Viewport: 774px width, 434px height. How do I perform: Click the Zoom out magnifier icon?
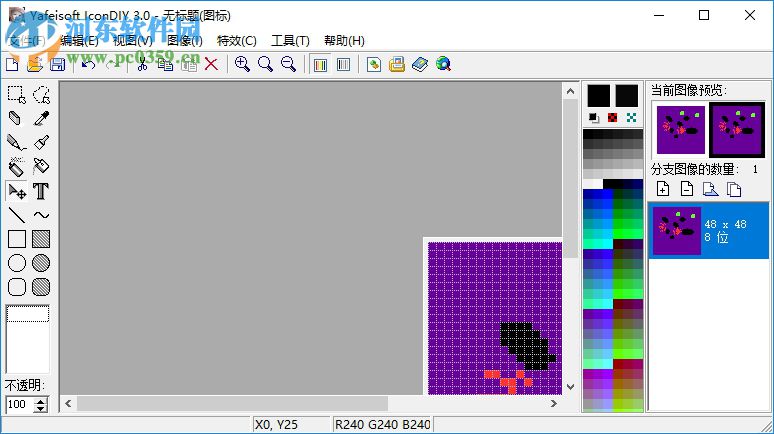coord(288,64)
